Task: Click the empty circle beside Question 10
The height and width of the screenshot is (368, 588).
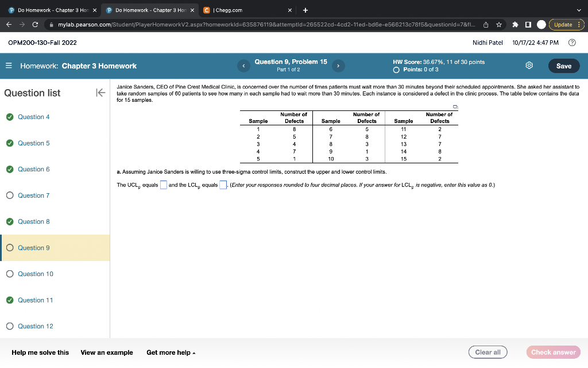Action: coord(10,274)
